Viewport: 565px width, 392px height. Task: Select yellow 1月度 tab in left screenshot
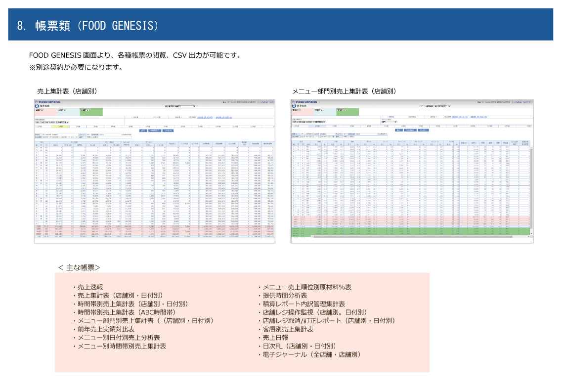click(x=60, y=127)
